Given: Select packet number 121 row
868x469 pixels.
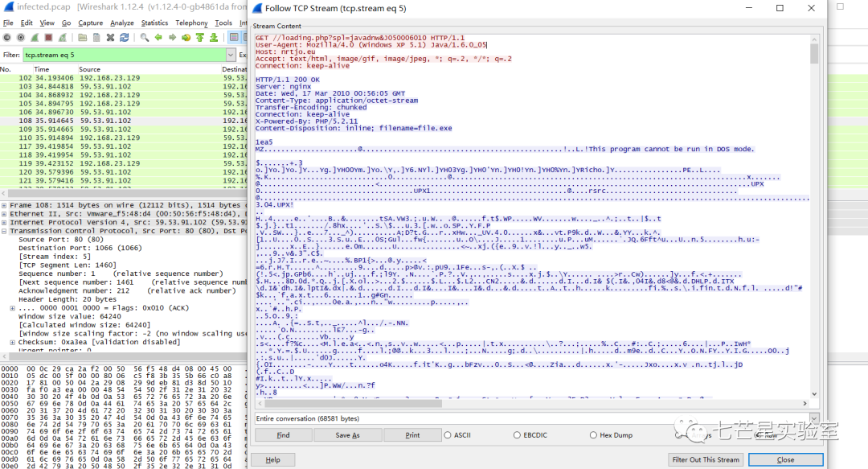Looking at the screenshot, I should pyautogui.click(x=123, y=181).
